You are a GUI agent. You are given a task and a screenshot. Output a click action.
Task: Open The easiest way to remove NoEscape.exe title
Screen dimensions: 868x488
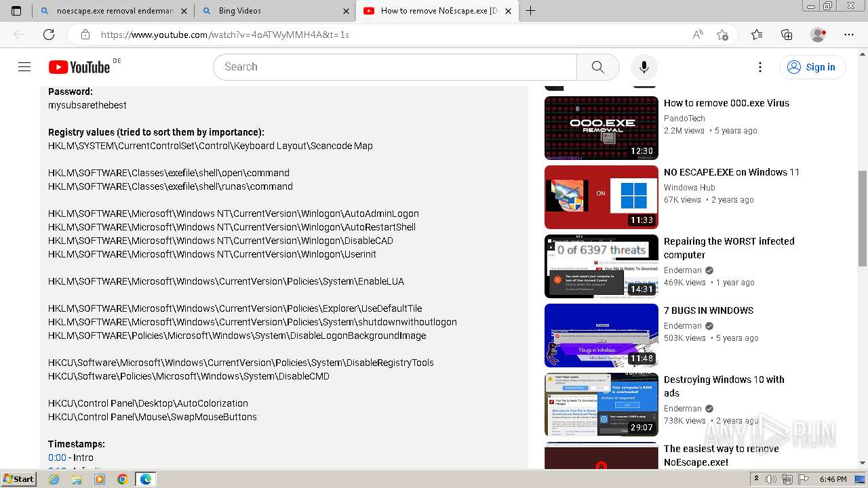722,455
